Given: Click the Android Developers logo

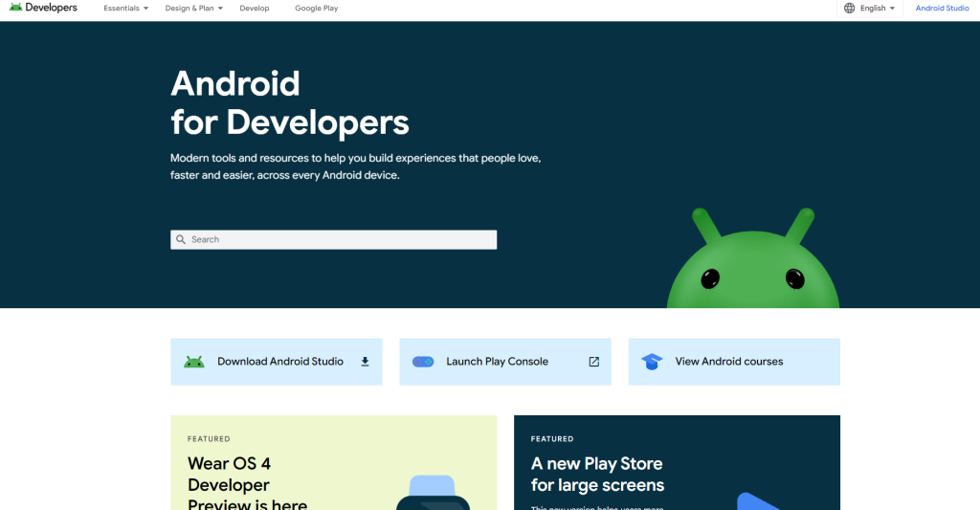Looking at the screenshot, I should click(43, 8).
